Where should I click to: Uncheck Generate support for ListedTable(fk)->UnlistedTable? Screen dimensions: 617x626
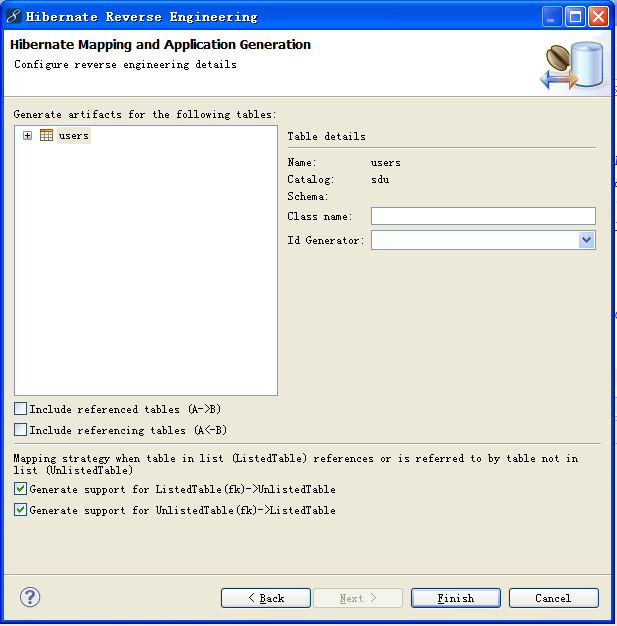click(20, 489)
